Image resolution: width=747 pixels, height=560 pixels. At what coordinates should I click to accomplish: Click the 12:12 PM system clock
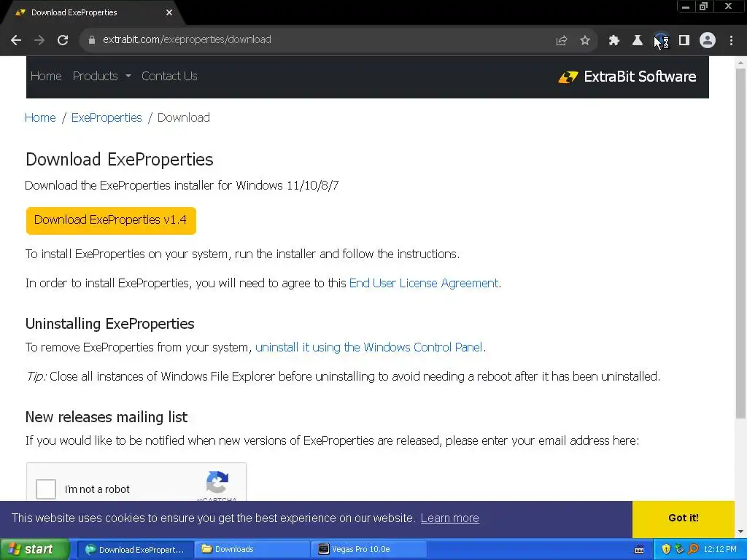tap(720, 550)
